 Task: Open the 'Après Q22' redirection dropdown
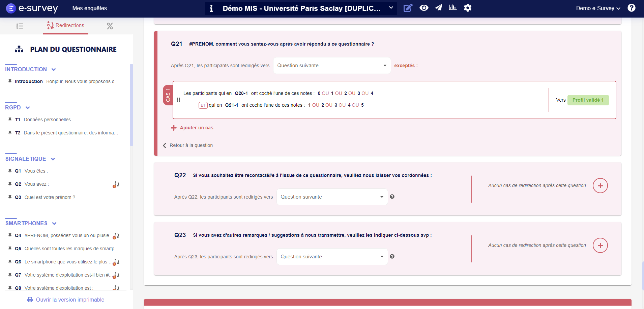(x=331, y=197)
